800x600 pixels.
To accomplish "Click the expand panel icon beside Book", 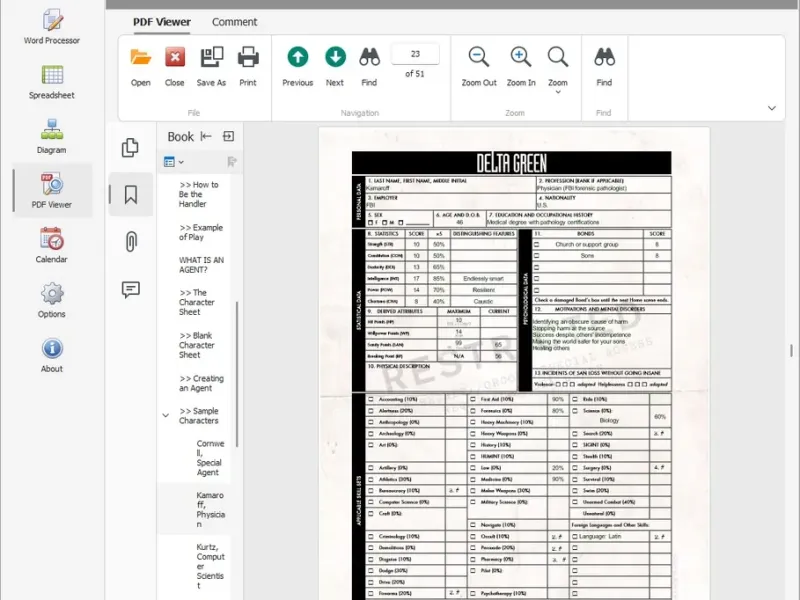I will pyautogui.click(x=229, y=136).
